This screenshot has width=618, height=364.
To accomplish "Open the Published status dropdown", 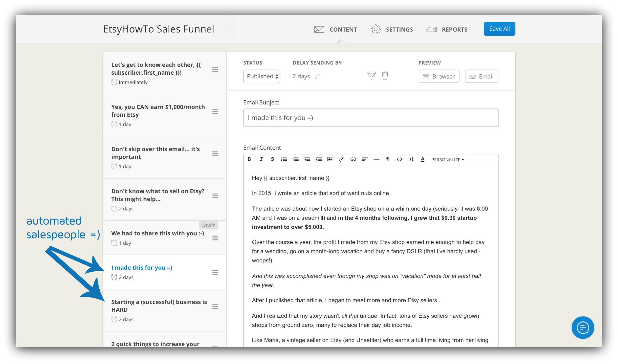I will [262, 76].
